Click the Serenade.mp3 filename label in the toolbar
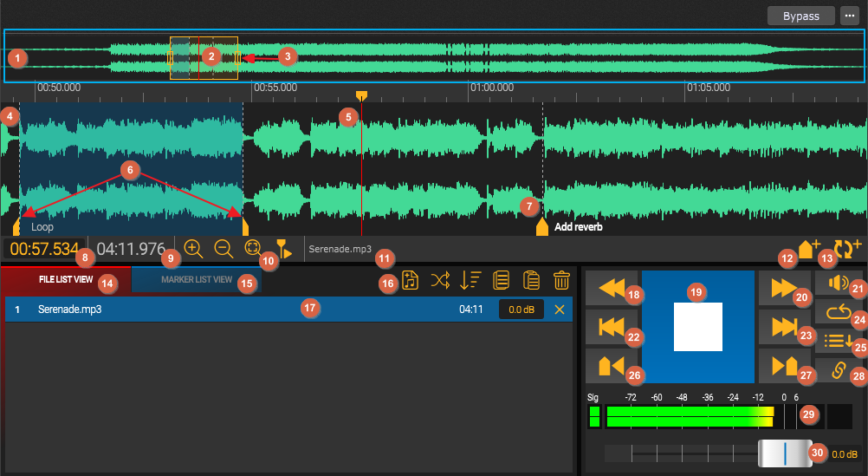Screen dimensions: 868x476 tap(340, 249)
